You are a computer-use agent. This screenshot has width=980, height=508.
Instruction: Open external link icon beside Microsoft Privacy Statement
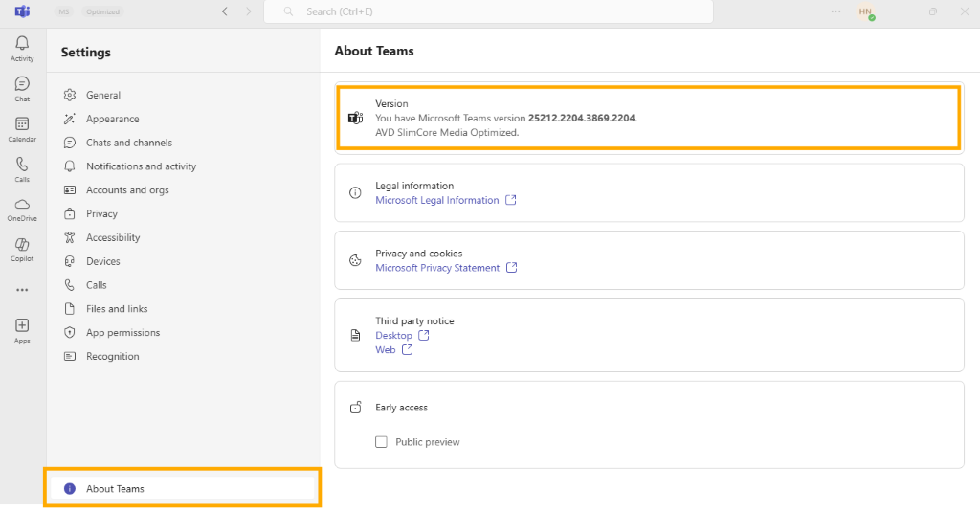coord(511,268)
